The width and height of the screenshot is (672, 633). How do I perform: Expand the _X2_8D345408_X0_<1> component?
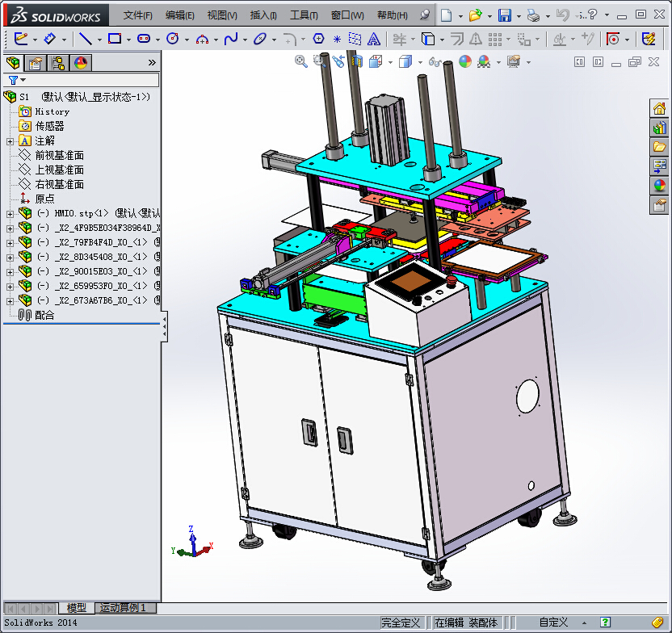tap(10, 258)
